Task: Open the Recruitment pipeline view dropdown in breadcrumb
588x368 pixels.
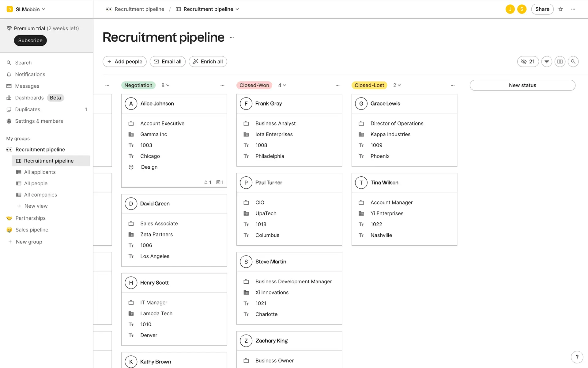Action: [209, 9]
